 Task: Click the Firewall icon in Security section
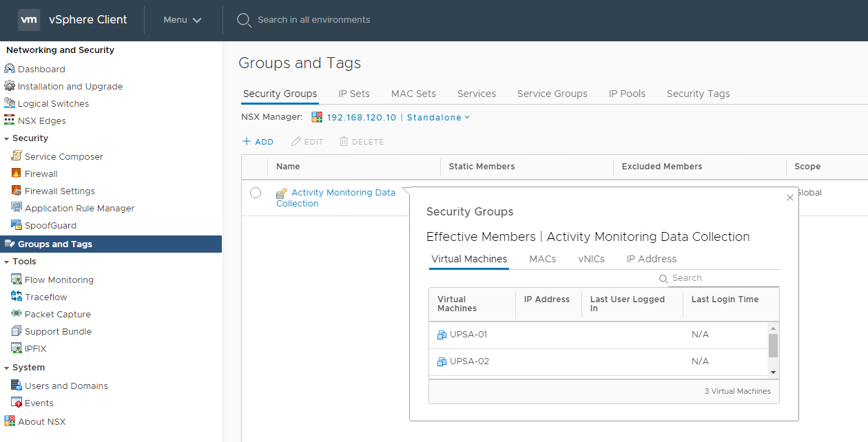click(17, 173)
